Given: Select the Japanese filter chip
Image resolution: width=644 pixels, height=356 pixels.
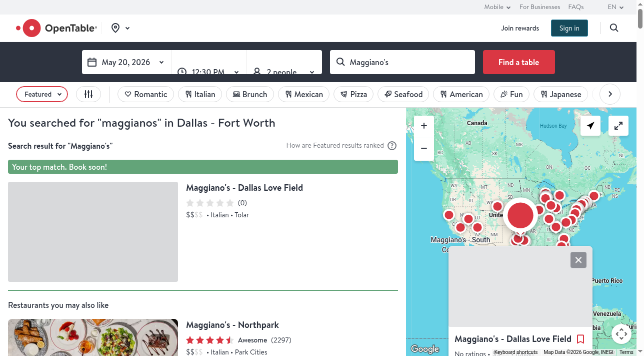Looking at the screenshot, I should click(560, 94).
